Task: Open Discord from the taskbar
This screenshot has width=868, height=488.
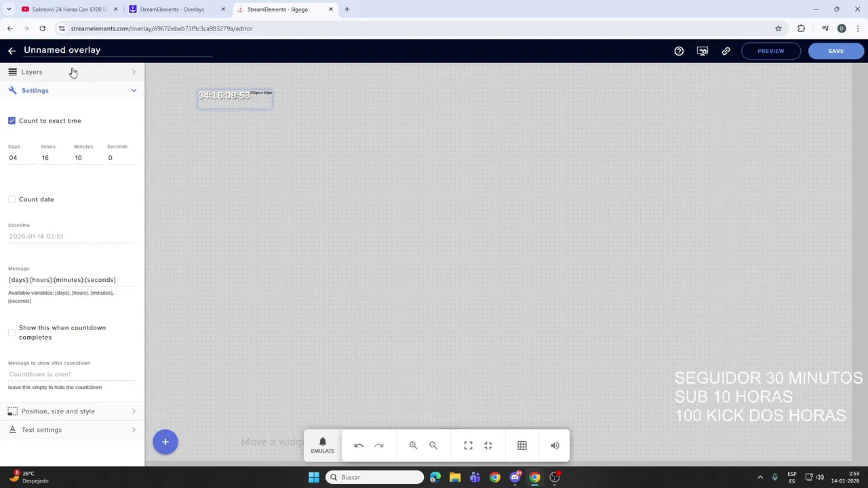Action: coord(515,477)
